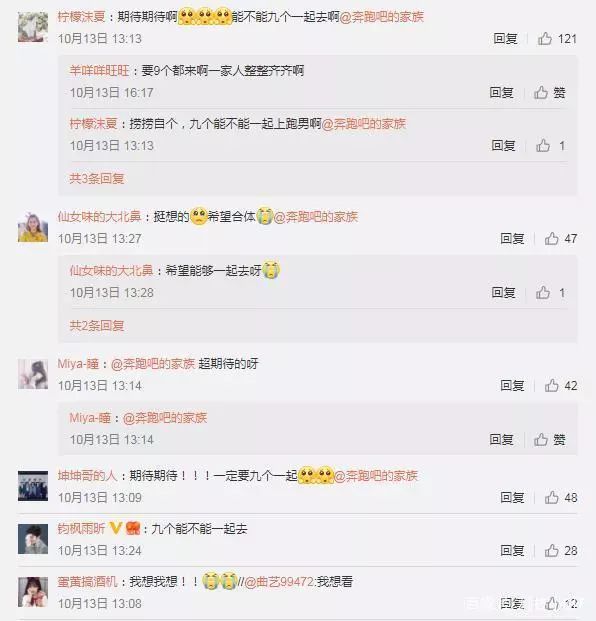596x621 pixels.
Task: Reply to 坤坤哥的人's comment
Action: (x=512, y=497)
